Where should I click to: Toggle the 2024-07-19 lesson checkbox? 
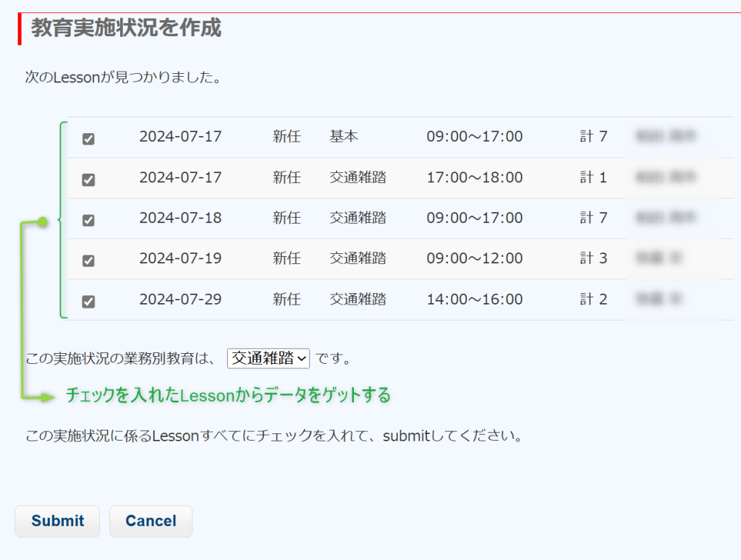coord(88,260)
